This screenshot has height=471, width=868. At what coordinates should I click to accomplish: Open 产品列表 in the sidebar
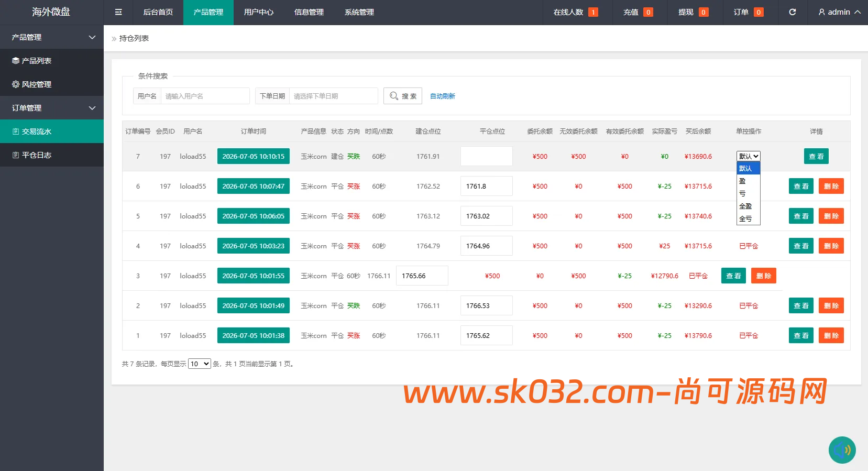pos(52,61)
